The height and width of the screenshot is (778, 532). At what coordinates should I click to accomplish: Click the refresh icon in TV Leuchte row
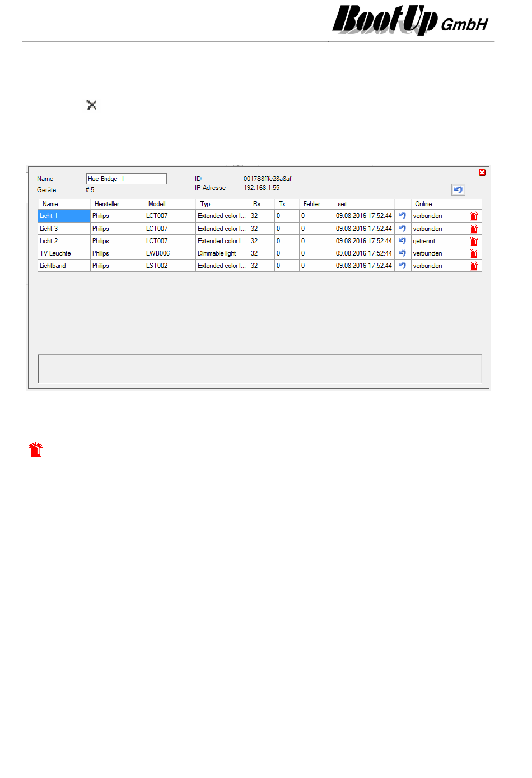click(x=402, y=253)
